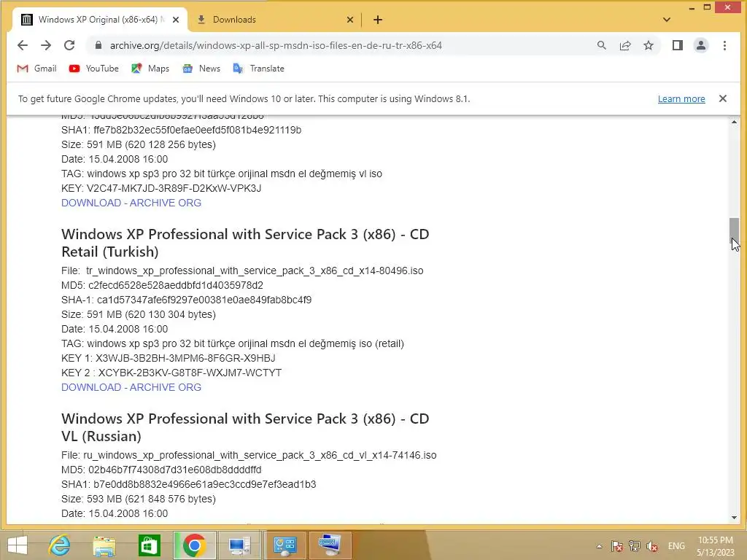Click MD5 02b46b7f74308 hash line
This screenshot has width=747, height=560.
tap(161, 470)
